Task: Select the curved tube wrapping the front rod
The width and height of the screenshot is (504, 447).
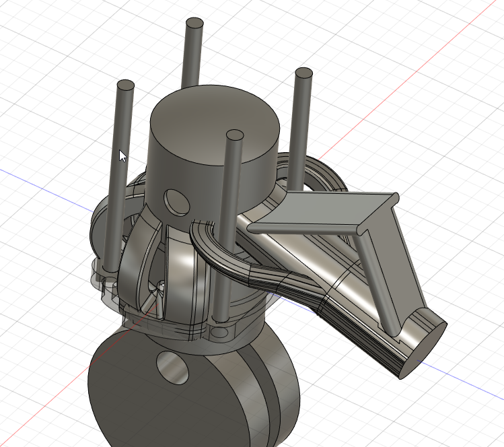Action: pyautogui.click(x=209, y=244)
